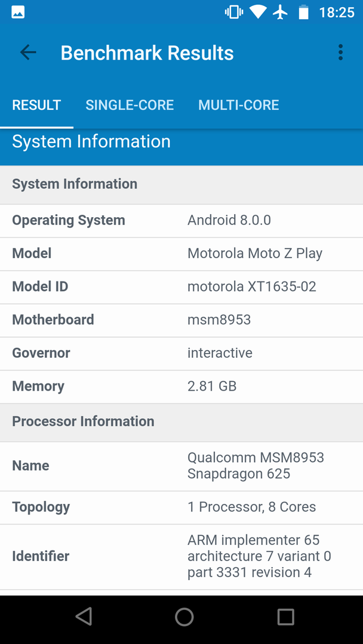Image resolution: width=363 pixels, height=644 pixels.
Task: Tap the Android recent apps square button
Action: pos(286,617)
